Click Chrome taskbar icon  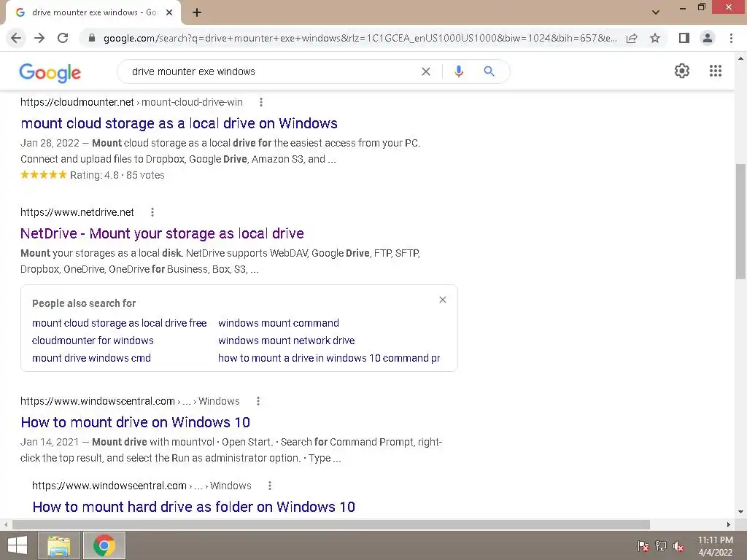coord(104,545)
